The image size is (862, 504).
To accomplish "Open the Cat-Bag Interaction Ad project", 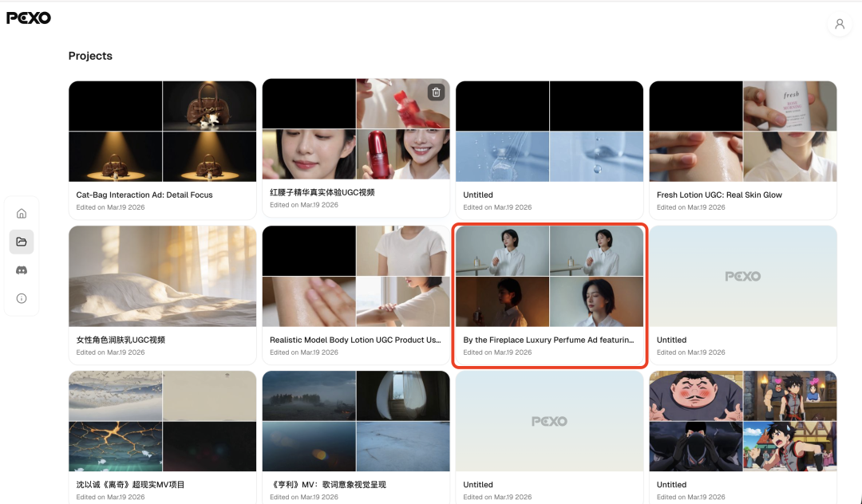I will 162,132.
